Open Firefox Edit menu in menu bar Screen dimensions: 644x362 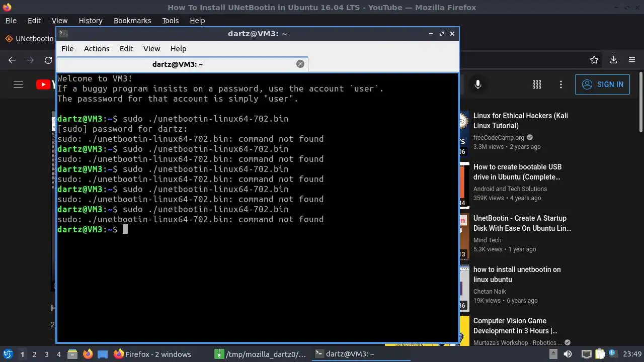point(34,21)
